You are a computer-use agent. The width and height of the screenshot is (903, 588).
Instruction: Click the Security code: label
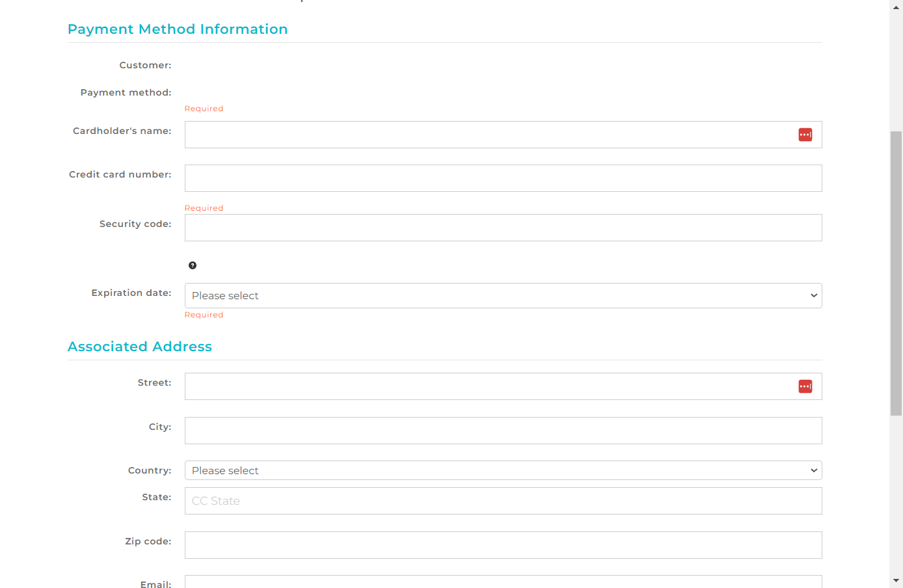[135, 224]
